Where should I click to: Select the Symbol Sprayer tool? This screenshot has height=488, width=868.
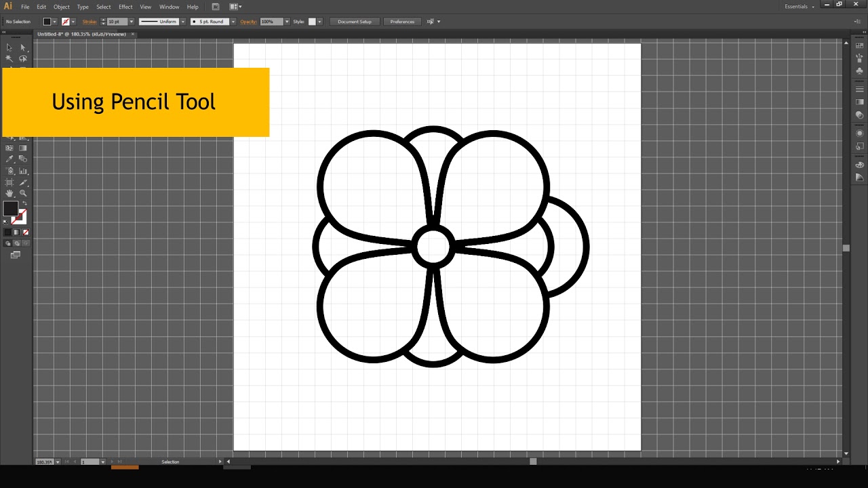pyautogui.click(x=9, y=171)
